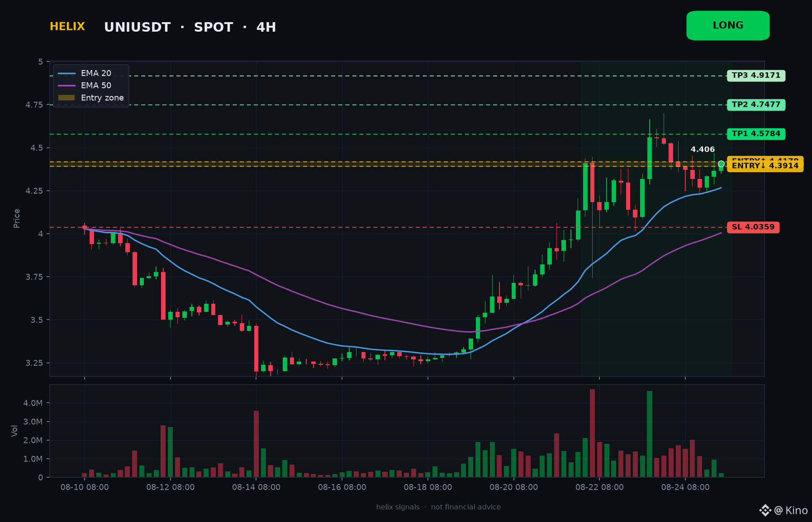The height and width of the screenshot is (522, 812).
Task: Click the 4.0M volume axis tick
Action: pos(33,403)
